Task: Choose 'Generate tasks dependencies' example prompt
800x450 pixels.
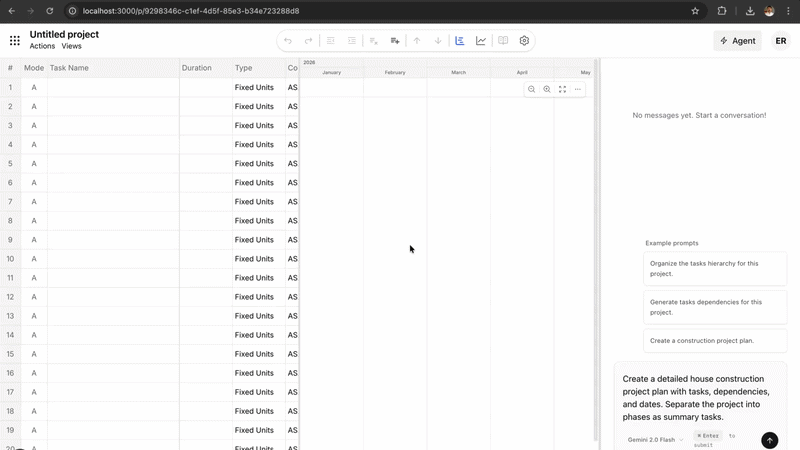Action: pyautogui.click(x=715, y=307)
